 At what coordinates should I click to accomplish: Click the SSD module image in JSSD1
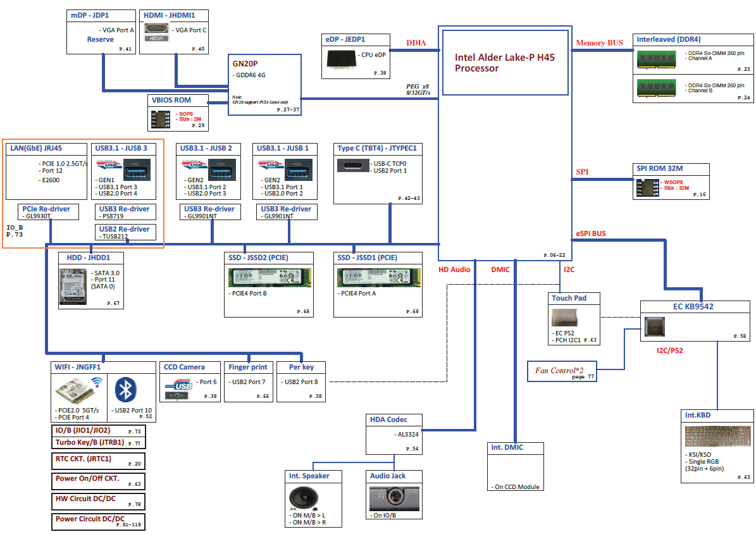point(378,278)
